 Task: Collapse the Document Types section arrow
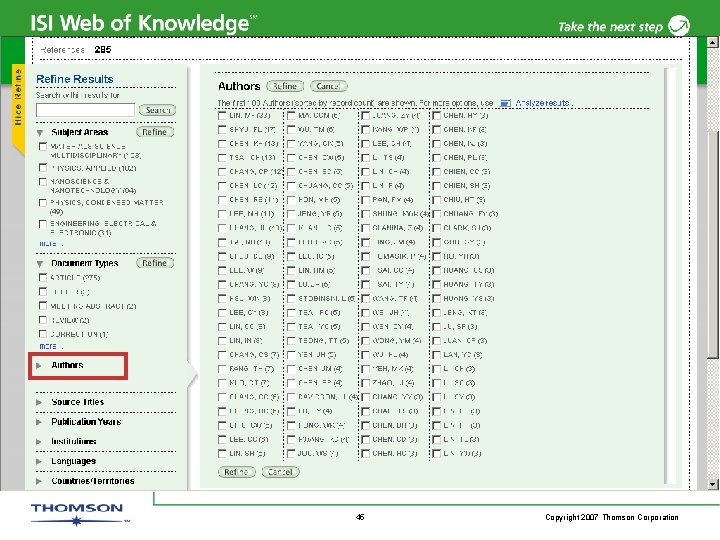40,264
